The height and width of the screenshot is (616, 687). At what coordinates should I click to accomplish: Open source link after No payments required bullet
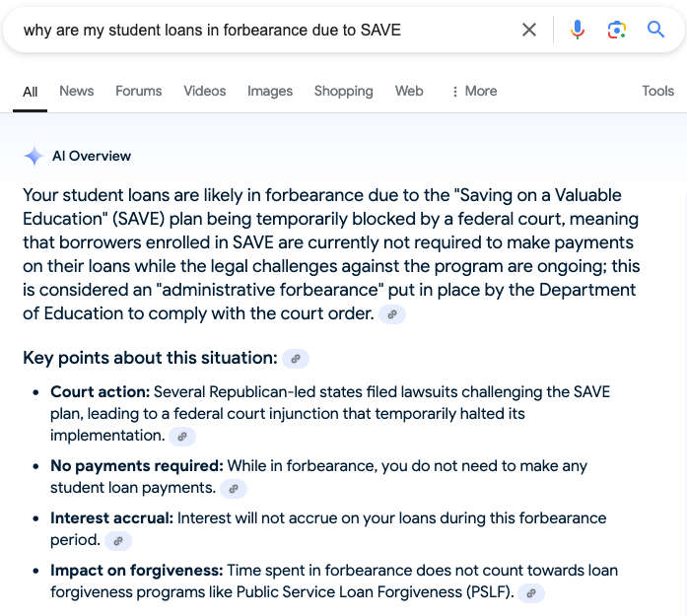pyautogui.click(x=234, y=489)
